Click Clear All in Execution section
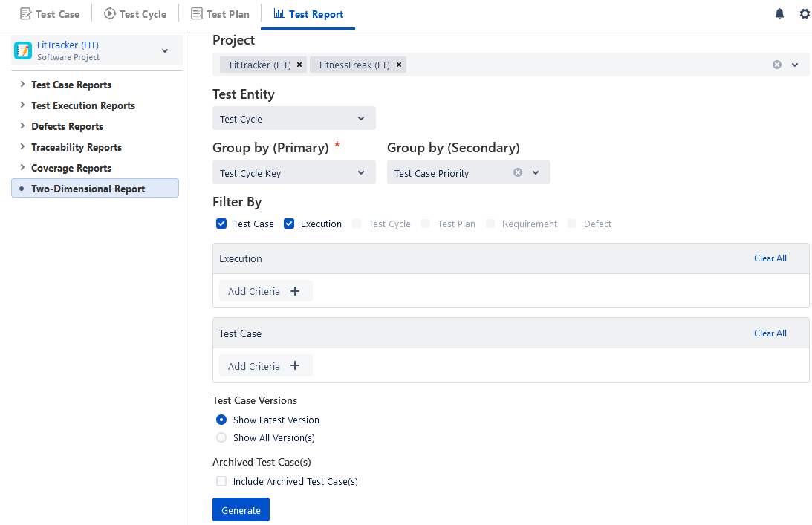 coord(770,258)
